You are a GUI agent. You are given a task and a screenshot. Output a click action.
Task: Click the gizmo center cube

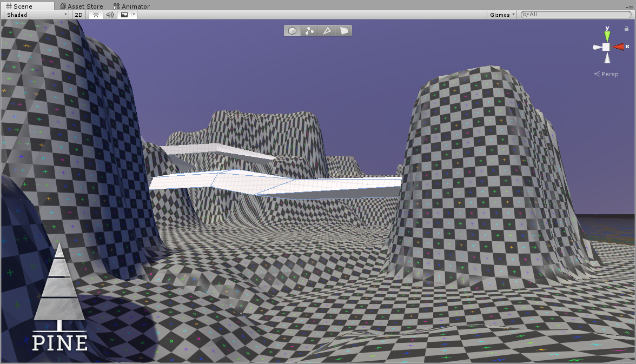click(x=606, y=47)
